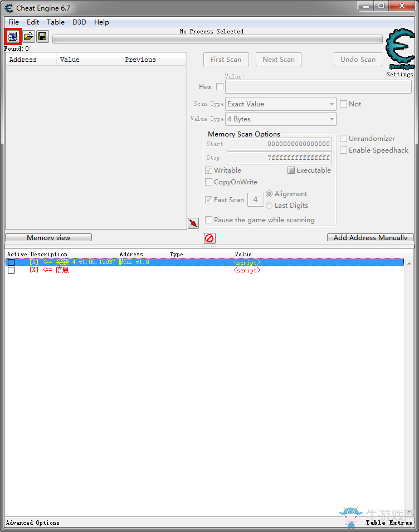Viewport: 419px width, 532px height.
Task: Click the address list scrollbar up arrow
Action: pyautogui.click(x=409, y=263)
